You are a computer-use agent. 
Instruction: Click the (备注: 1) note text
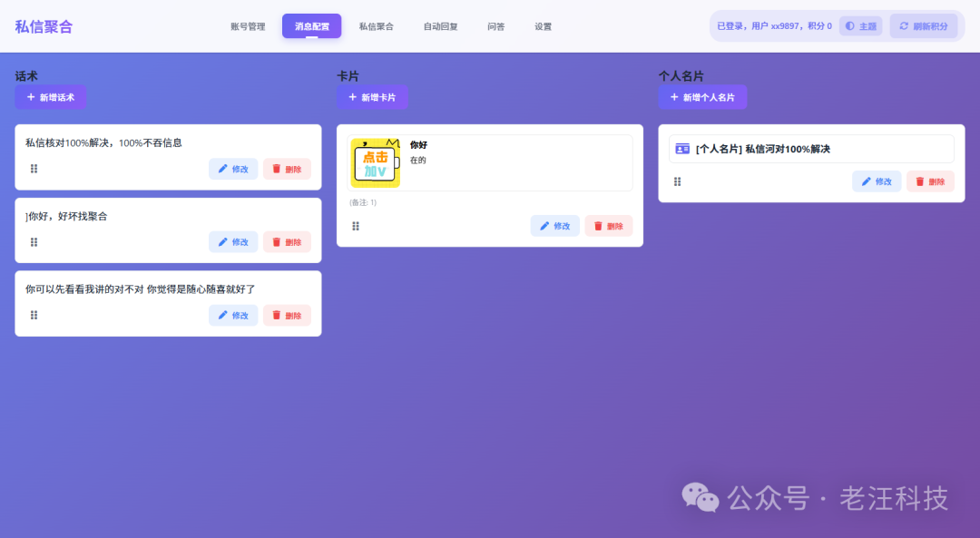point(363,202)
